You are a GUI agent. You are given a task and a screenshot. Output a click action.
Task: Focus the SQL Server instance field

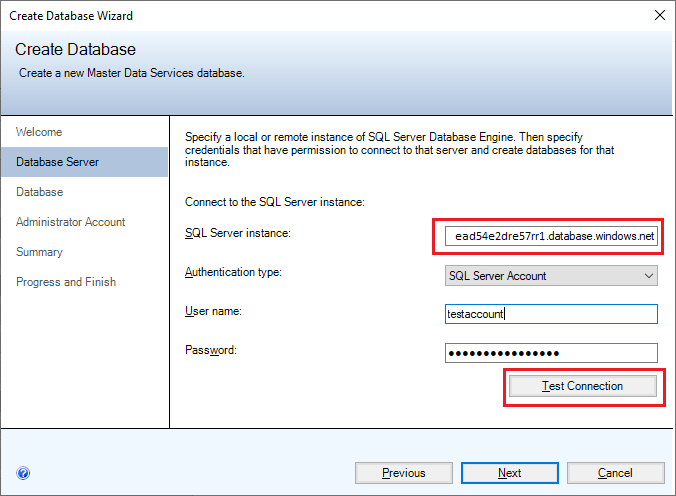coord(551,237)
